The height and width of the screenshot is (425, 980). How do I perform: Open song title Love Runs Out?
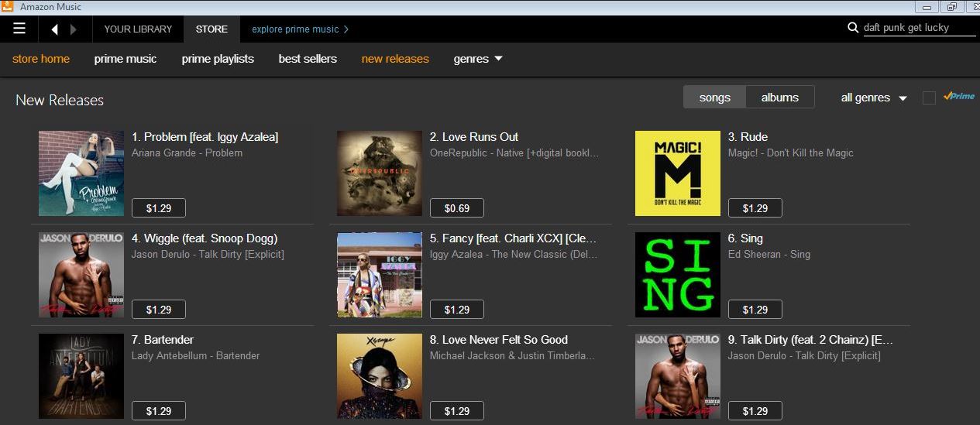(x=474, y=137)
